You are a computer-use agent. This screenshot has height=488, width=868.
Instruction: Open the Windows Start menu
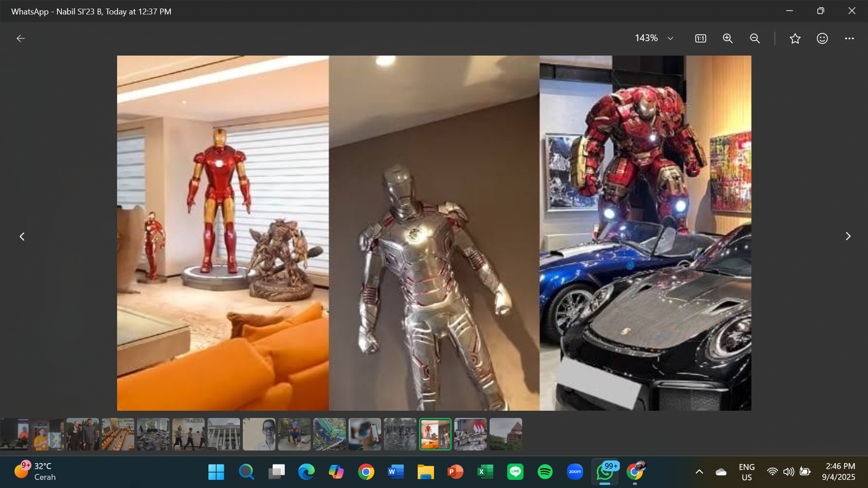[x=216, y=472]
